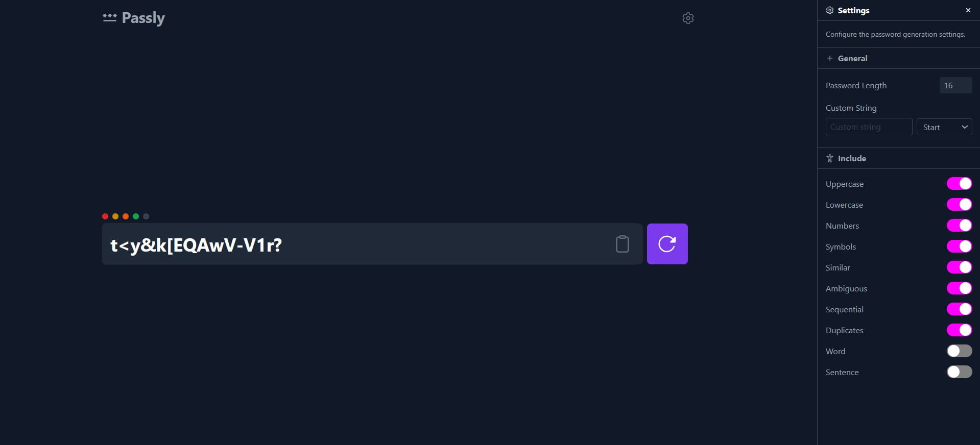Disable Symbols in the password
This screenshot has width=980, height=445.
[959, 246]
